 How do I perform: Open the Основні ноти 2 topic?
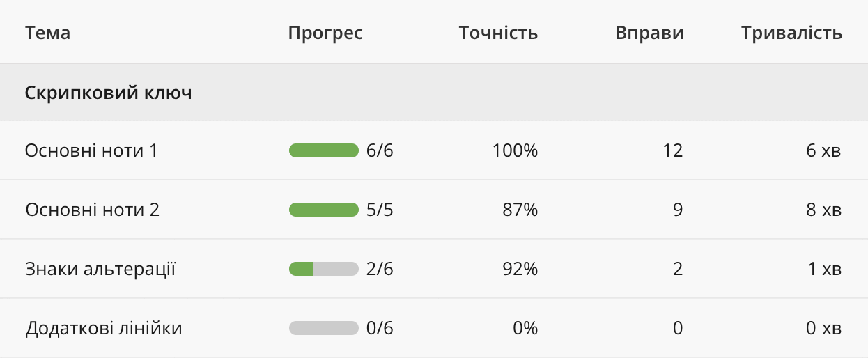[x=92, y=210]
